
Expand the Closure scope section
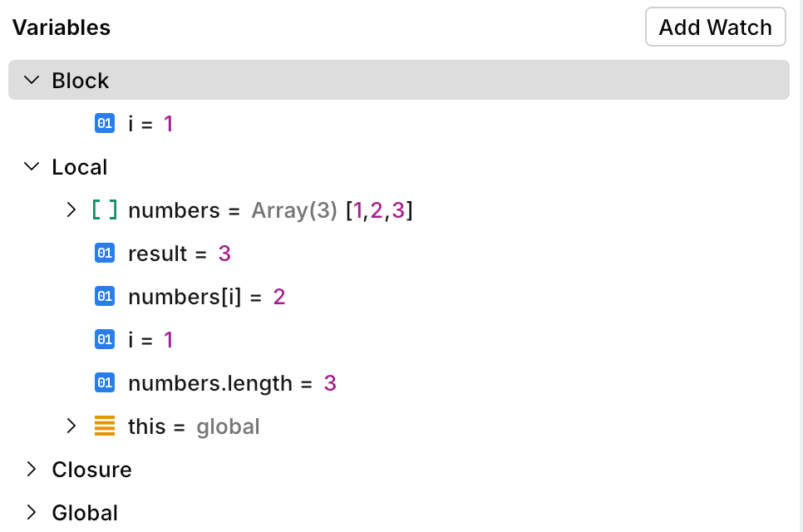(x=32, y=470)
